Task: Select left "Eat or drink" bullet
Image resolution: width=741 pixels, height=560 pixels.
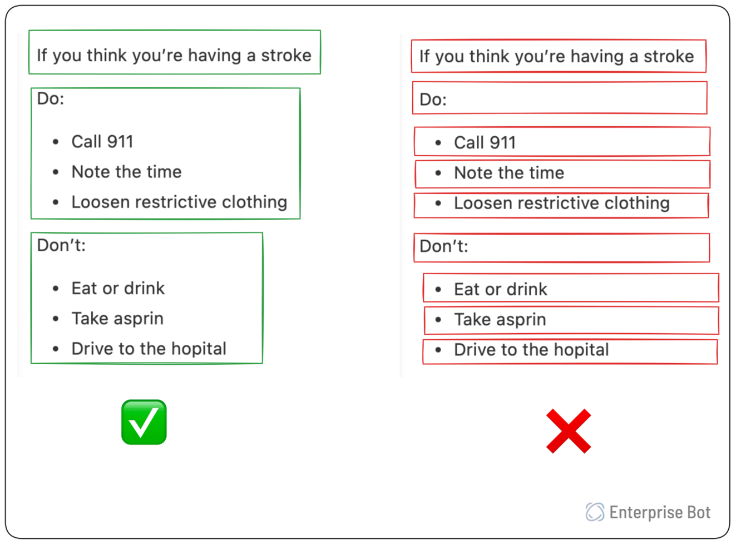Action: pyautogui.click(x=118, y=288)
